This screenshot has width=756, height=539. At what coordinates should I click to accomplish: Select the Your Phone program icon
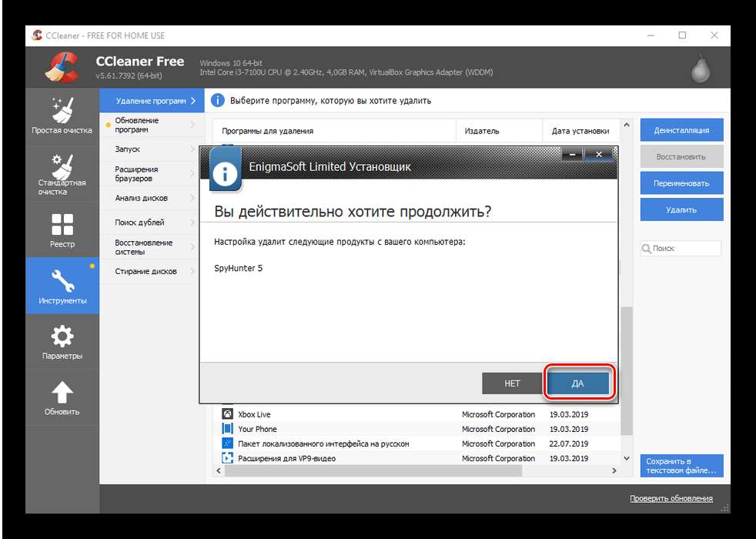[x=227, y=429]
